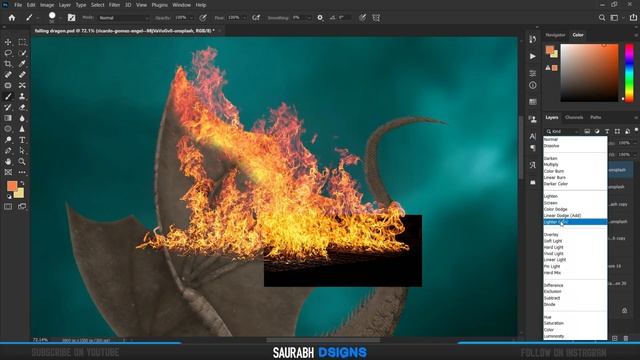Toggle shape layer filter in Layers panel

point(617,131)
